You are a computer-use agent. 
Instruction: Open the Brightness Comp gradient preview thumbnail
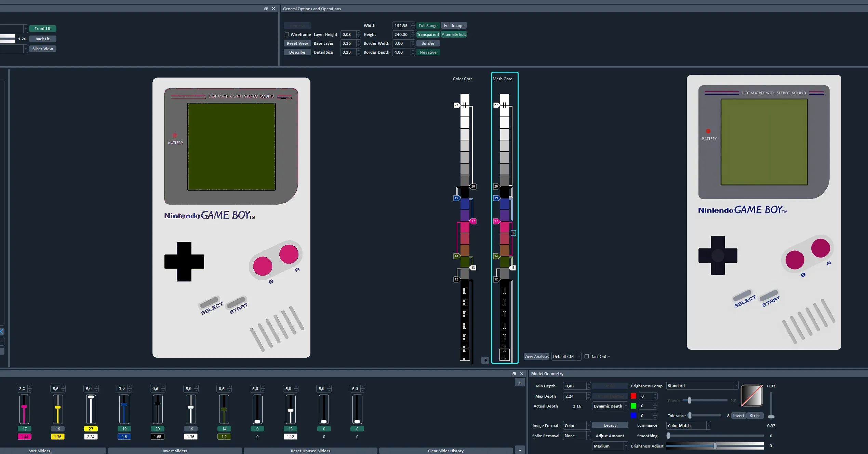point(751,396)
